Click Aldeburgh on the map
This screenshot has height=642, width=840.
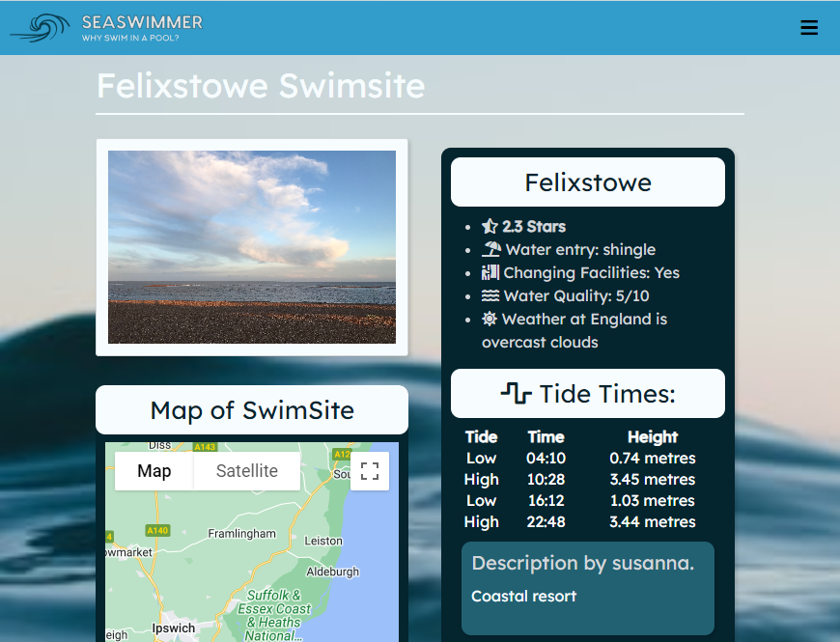pos(333,572)
